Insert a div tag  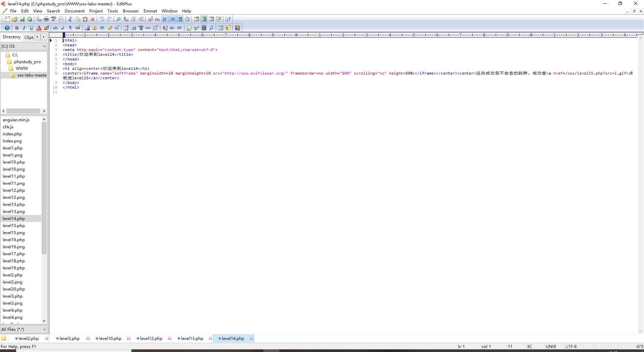coord(172,28)
